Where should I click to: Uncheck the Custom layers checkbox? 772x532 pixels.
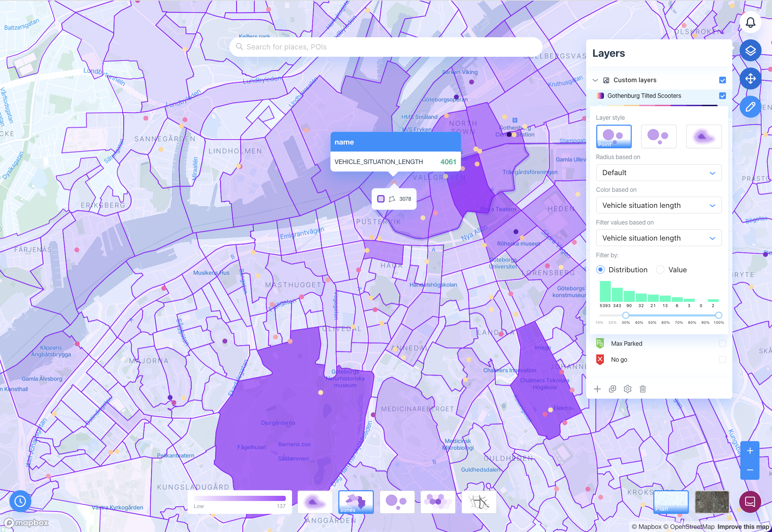tap(722, 80)
